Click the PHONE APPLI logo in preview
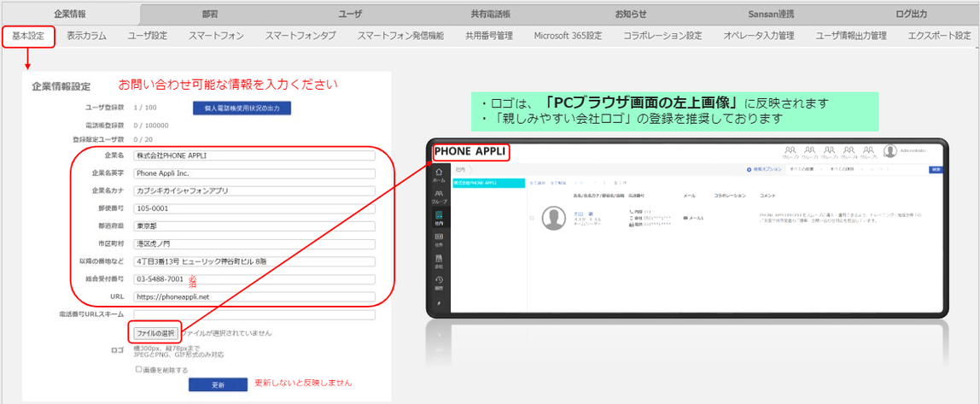The image size is (980, 404). [x=470, y=152]
